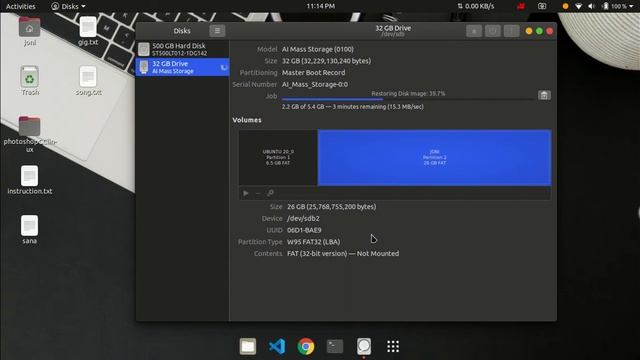The image size is (640, 360).
Task: Minimize the Disks window with yellow button
Action: (529, 31)
